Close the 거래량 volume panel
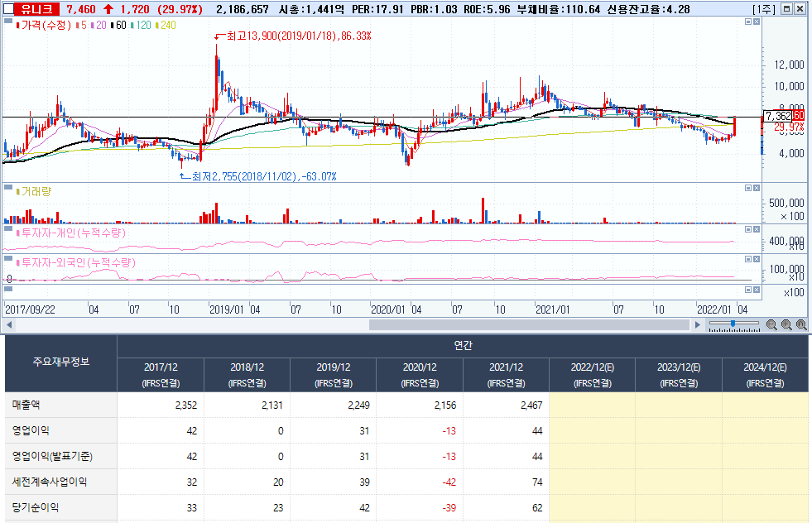The height and width of the screenshot is (523, 812). (x=757, y=188)
